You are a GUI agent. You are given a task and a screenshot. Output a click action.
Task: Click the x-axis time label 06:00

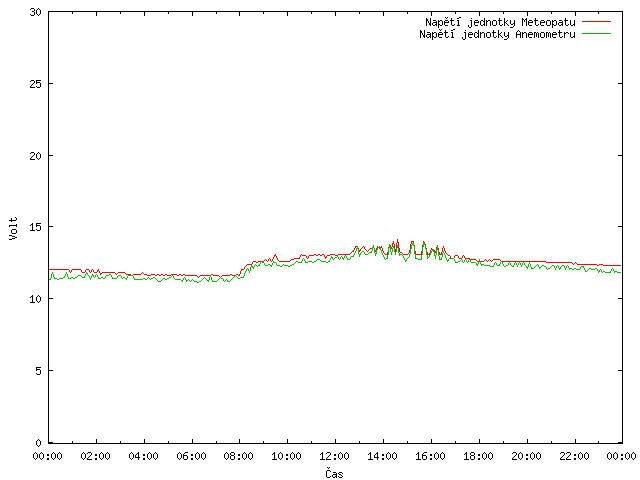[191, 456]
